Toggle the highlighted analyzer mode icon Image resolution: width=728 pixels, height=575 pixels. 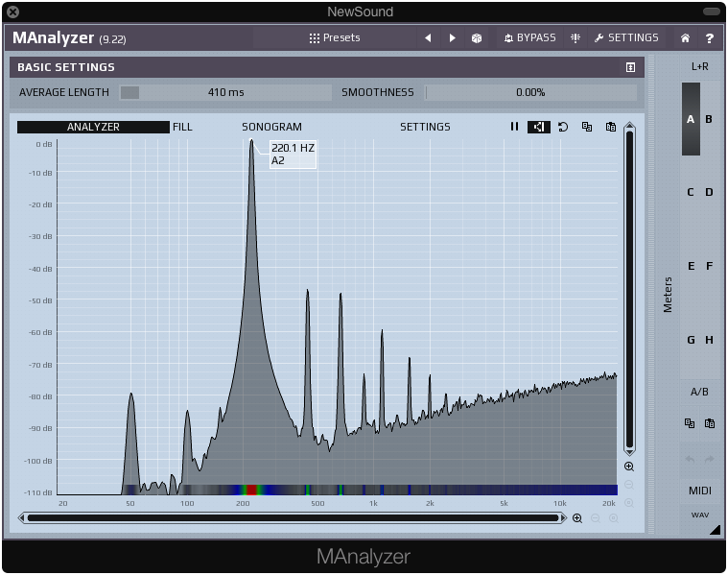click(539, 127)
